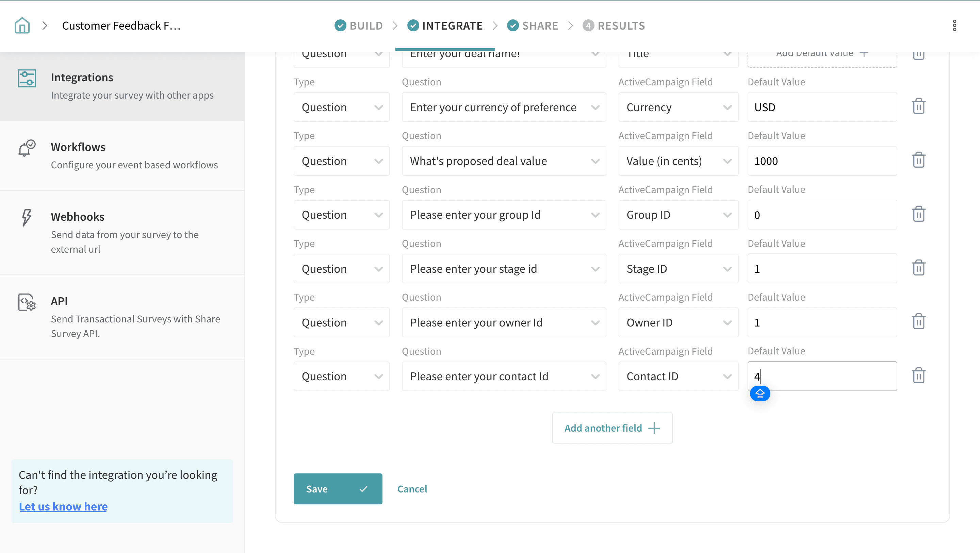Delete the Value (in cents) mapping row
This screenshot has height=553, width=980.
coord(918,160)
